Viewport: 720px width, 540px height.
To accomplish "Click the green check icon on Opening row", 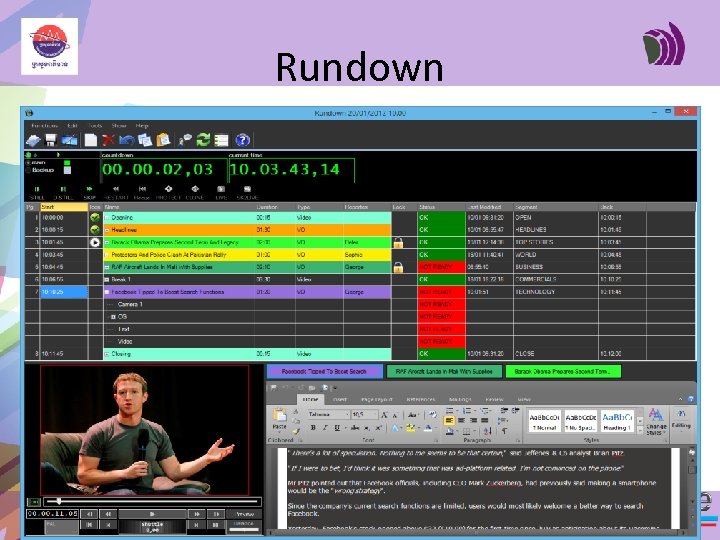I will point(95,218).
